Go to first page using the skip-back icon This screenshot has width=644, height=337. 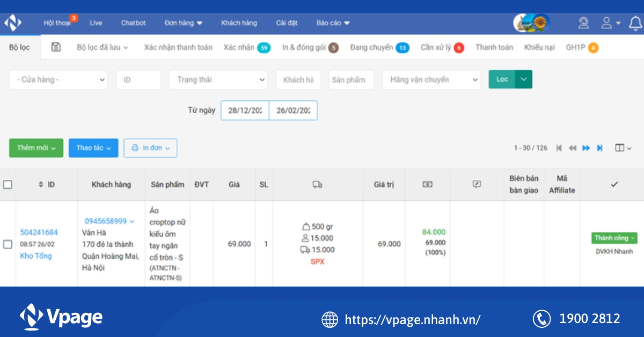click(x=559, y=148)
